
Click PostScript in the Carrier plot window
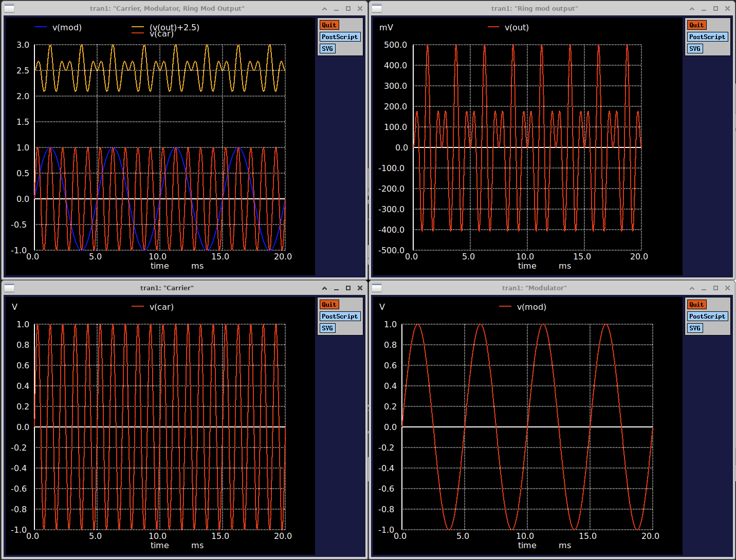click(340, 316)
